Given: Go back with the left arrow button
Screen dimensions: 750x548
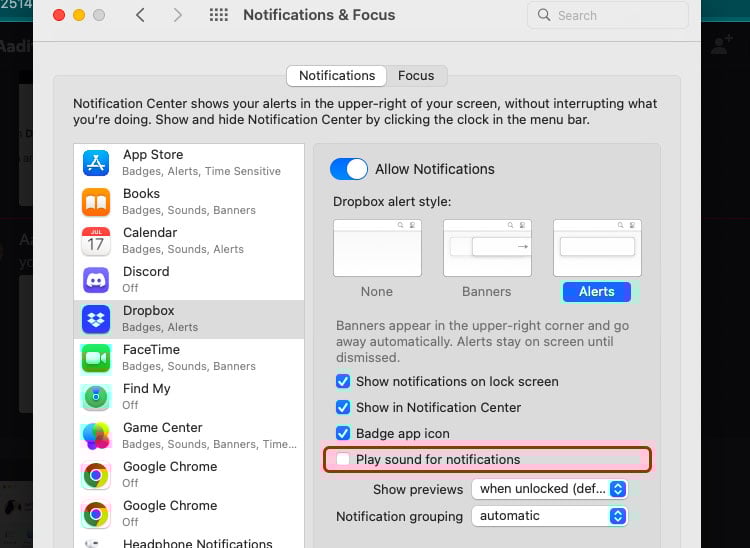Looking at the screenshot, I should (x=141, y=15).
